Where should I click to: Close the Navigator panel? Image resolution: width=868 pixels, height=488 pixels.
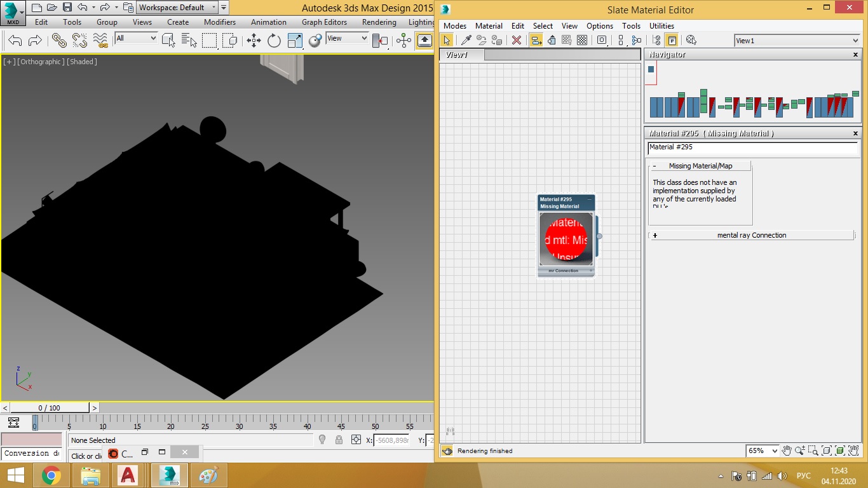855,55
